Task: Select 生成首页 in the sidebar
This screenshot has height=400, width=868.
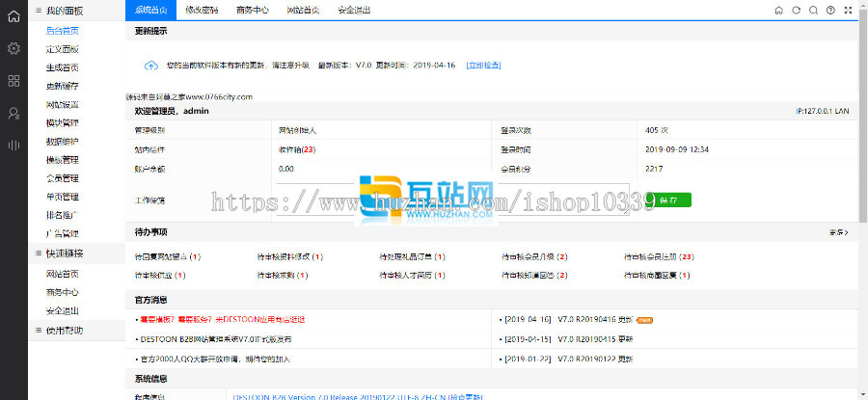Action: (x=63, y=67)
